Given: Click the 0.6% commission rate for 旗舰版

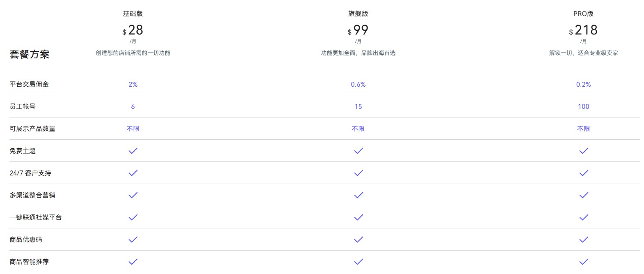Looking at the screenshot, I should 358,84.
